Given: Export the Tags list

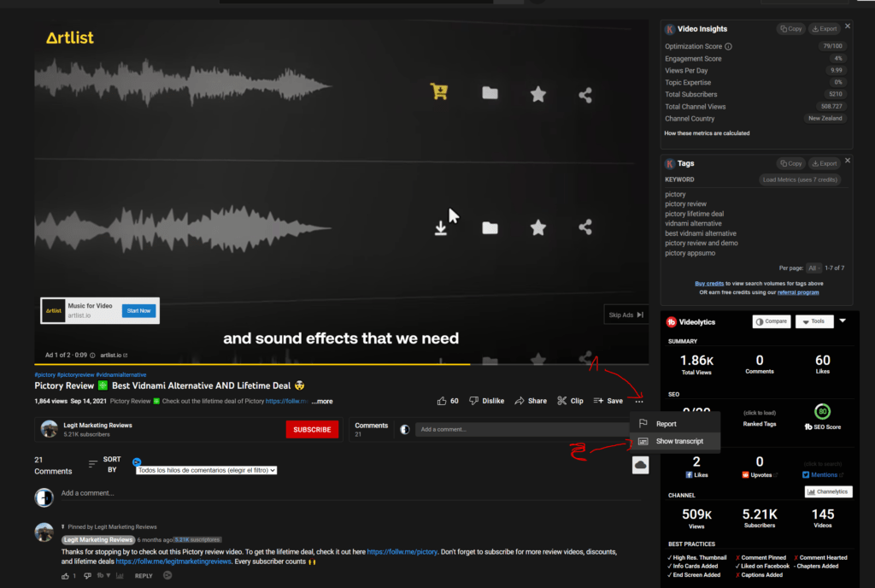Looking at the screenshot, I should coord(825,163).
